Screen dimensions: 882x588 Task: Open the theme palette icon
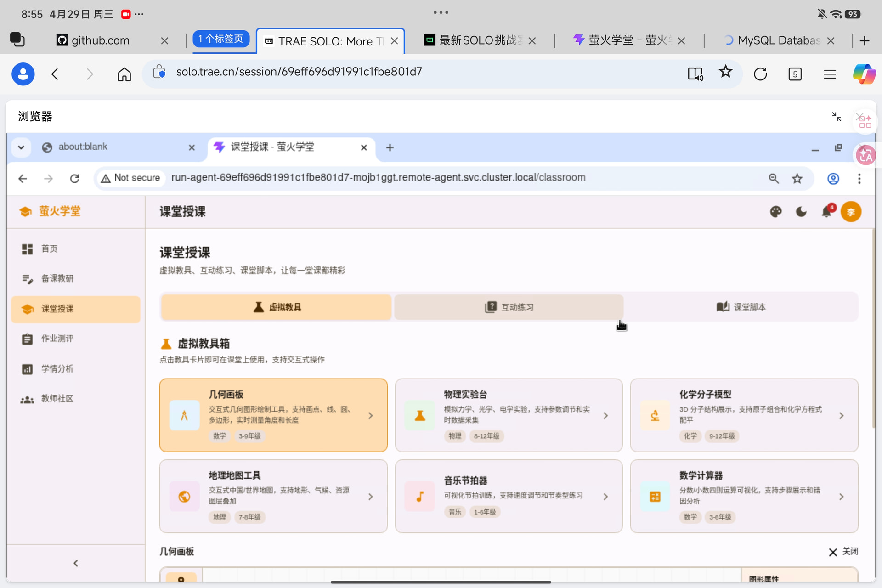pyautogui.click(x=775, y=212)
